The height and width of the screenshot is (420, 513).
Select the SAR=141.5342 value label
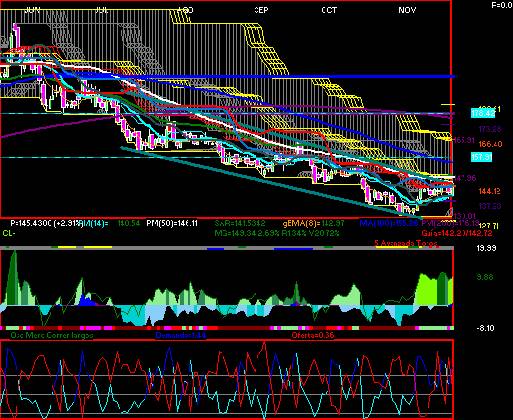pos(240,223)
